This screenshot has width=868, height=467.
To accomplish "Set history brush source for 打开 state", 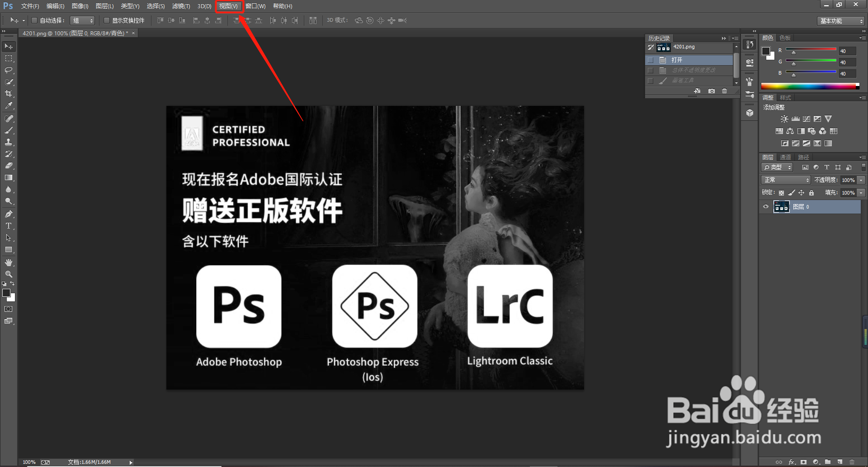I will [651, 60].
